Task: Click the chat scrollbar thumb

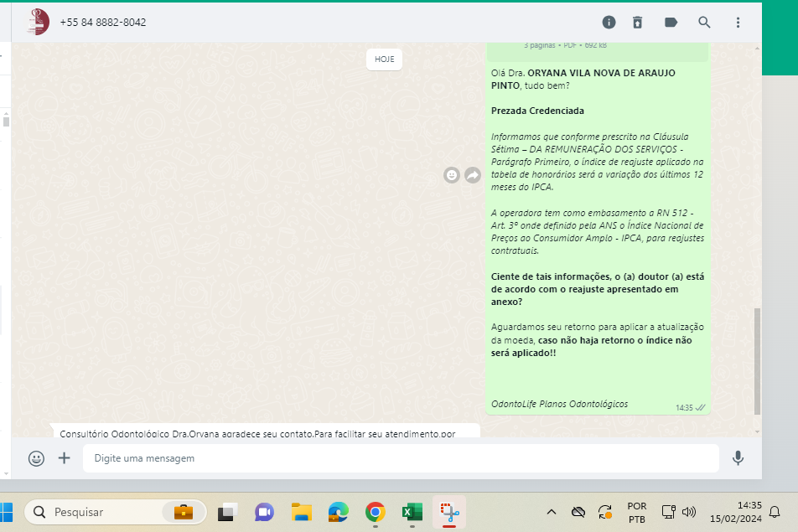Action: [x=757, y=361]
